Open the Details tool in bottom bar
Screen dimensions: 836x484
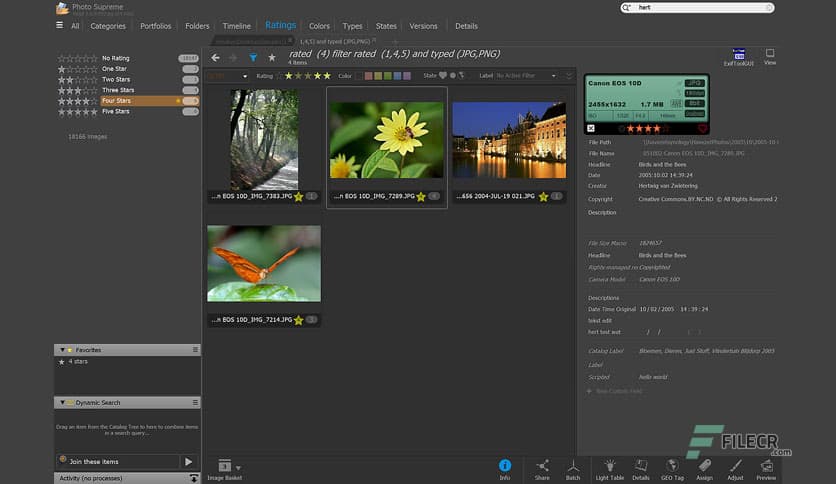pyautogui.click(x=641, y=470)
